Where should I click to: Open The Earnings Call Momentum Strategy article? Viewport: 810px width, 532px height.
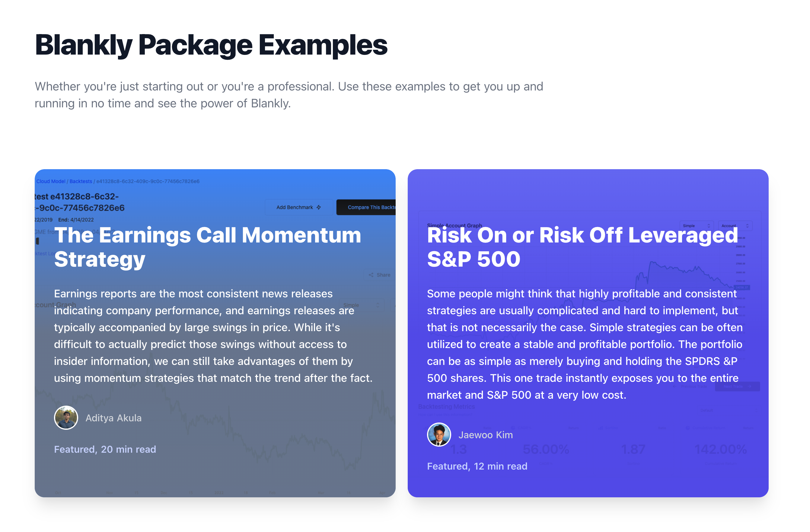click(x=208, y=247)
